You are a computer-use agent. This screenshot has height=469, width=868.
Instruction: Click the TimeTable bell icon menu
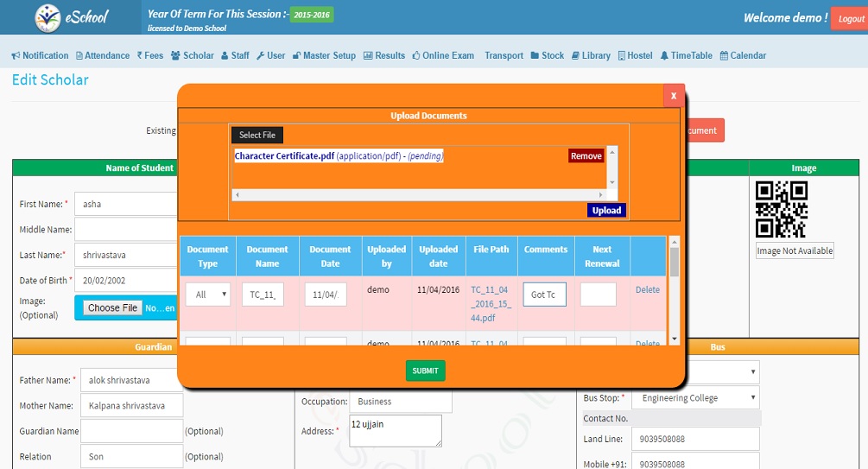686,55
